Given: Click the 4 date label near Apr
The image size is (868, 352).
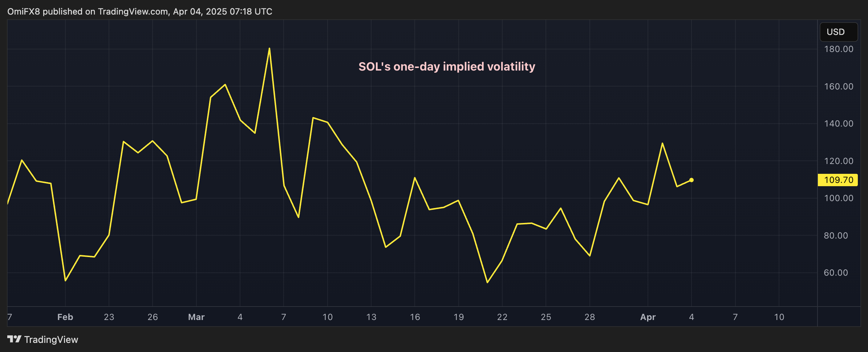Looking at the screenshot, I should pyautogui.click(x=691, y=317).
